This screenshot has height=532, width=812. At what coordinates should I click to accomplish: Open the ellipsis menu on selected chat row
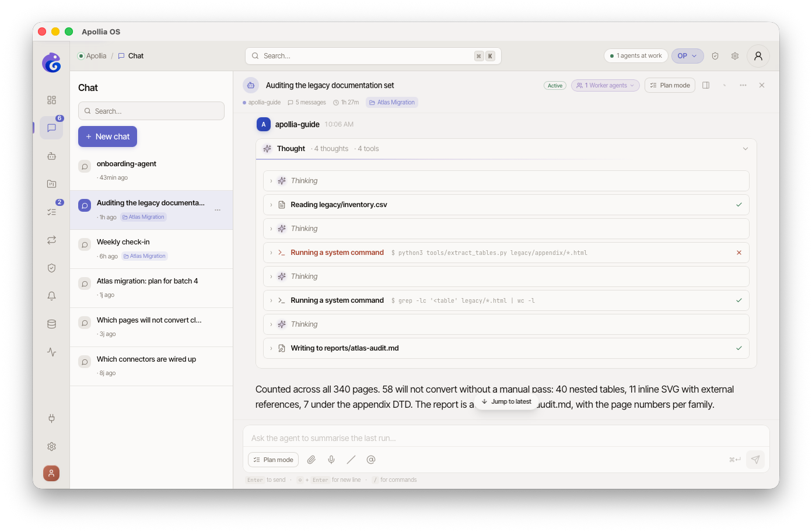tap(218, 210)
